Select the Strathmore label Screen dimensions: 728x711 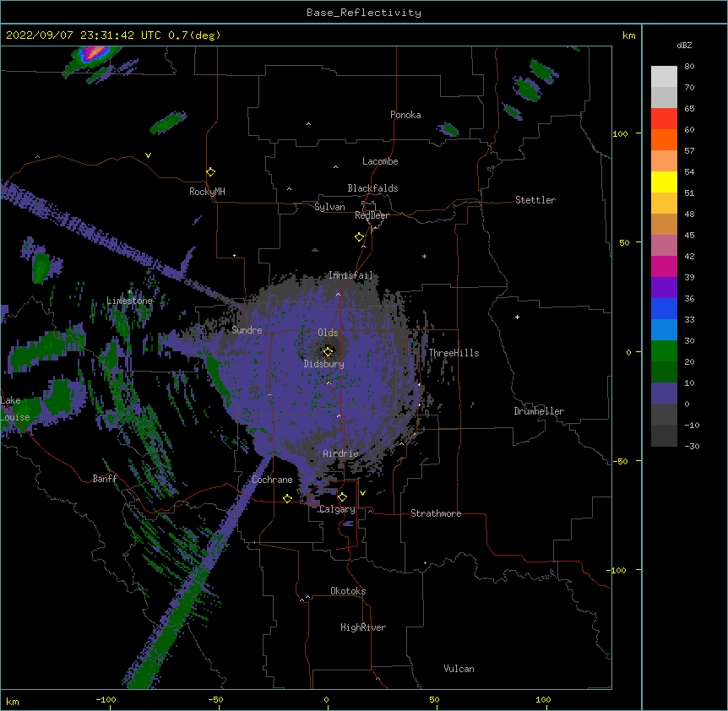click(x=436, y=513)
